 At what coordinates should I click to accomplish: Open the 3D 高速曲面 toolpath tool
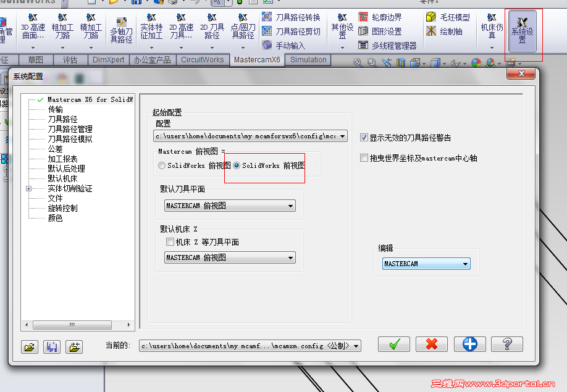[x=33, y=27]
